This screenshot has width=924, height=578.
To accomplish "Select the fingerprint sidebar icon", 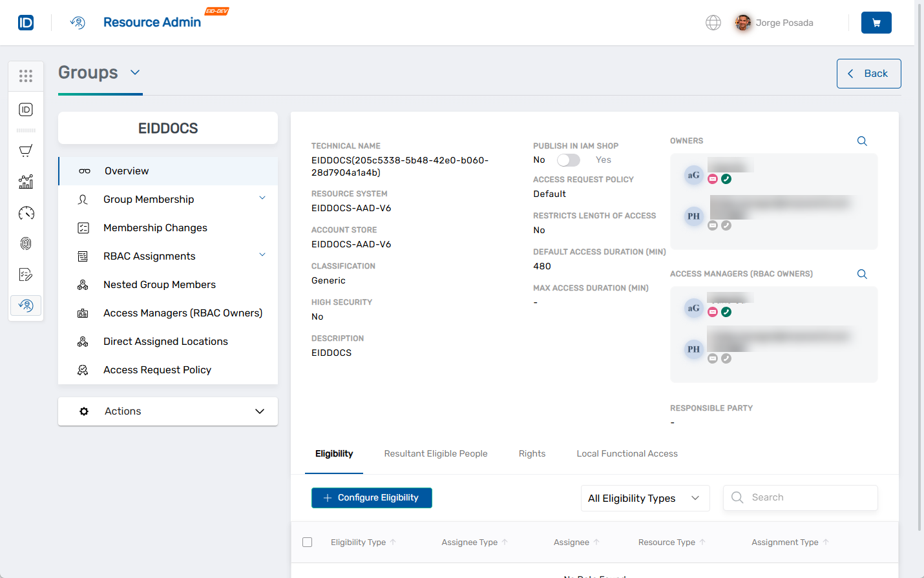I will pyautogui.click(x=26, y=243).
